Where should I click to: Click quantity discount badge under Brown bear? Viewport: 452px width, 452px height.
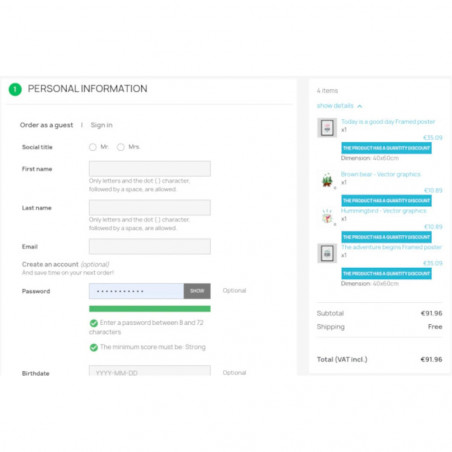(386, 200)
